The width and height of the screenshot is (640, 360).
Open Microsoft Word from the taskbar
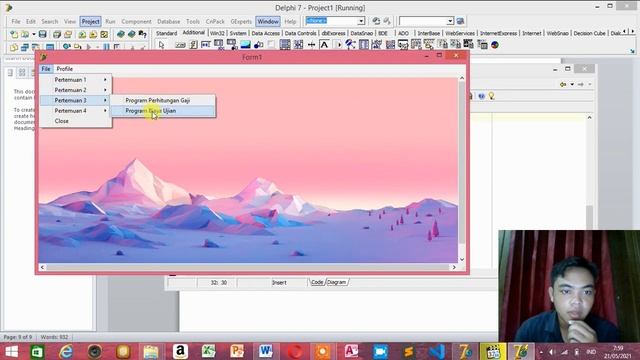pyautogui.click(x=265, y=351)
